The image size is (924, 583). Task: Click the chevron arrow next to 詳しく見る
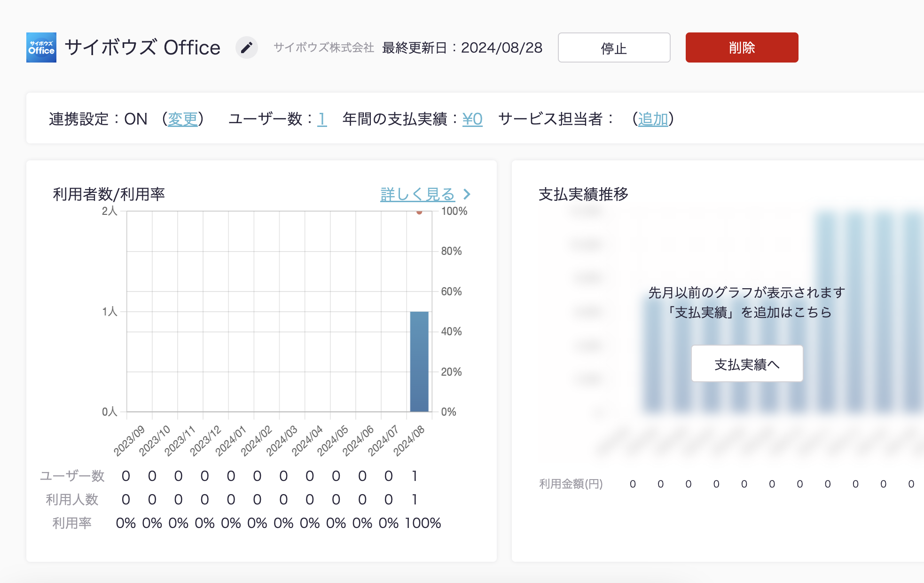[467, 194]
